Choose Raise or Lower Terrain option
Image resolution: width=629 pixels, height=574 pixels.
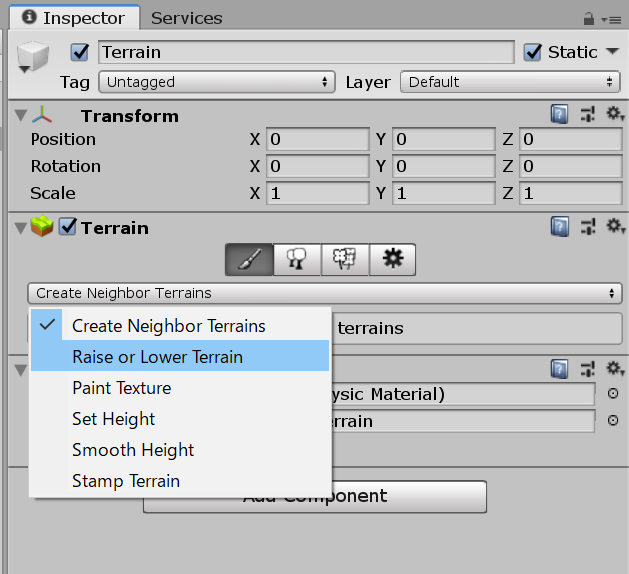point(157,356)
